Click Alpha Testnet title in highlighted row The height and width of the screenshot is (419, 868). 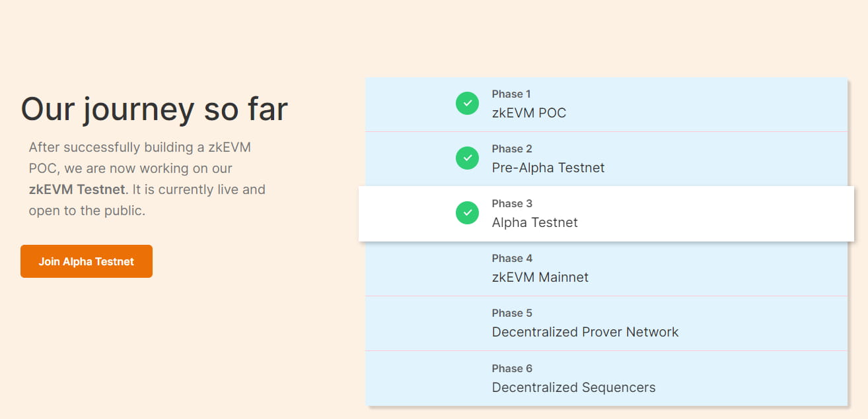534,222
